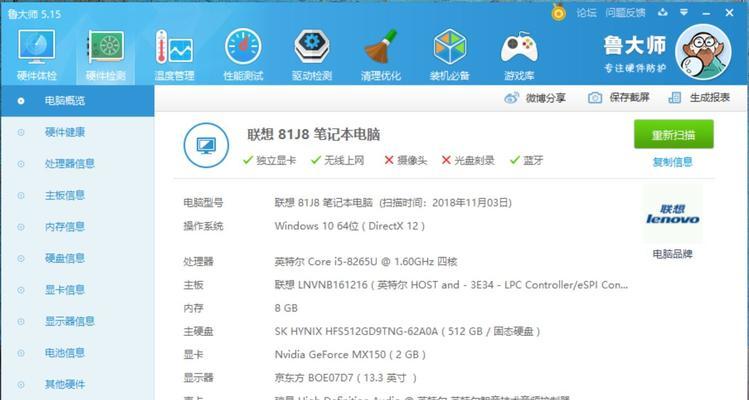The image size is (749, 400).
Task: Share via 微博分享
Action: pos(535,98)
